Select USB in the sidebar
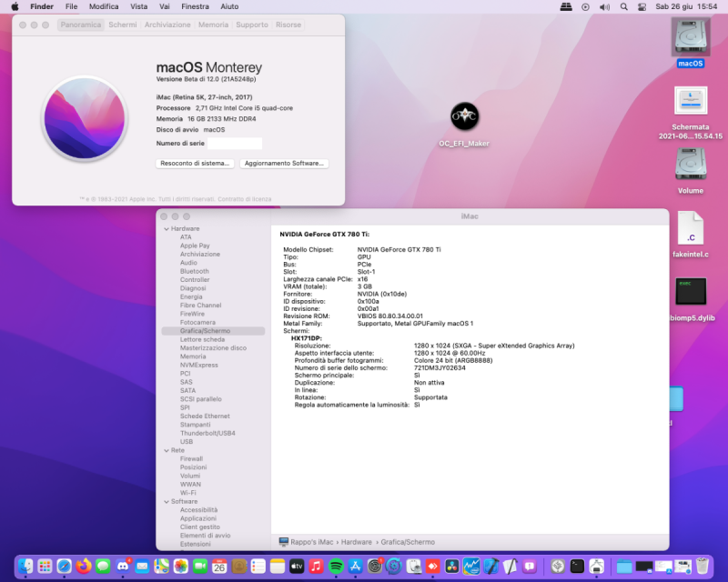The height and width of the screenshot is (582, 728). coord(187,441)
